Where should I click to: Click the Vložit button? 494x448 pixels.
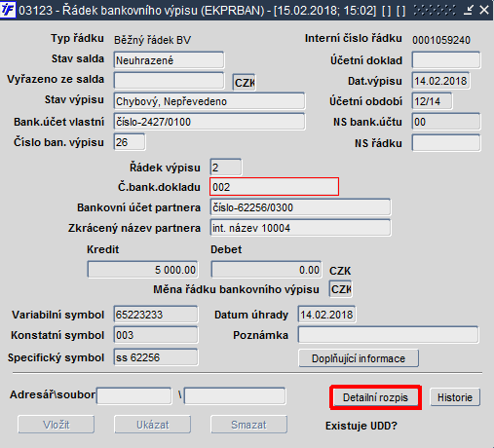57,425
